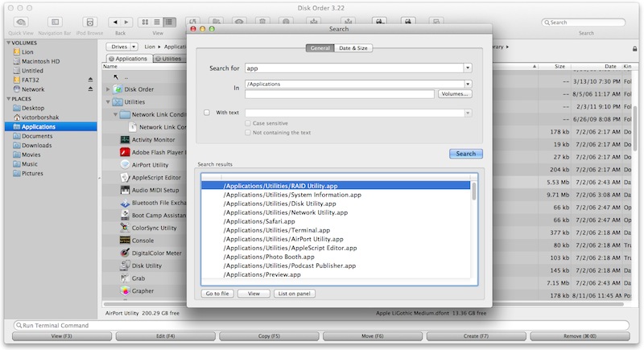Click the Audio MIDI Setup icon
This screenshot has height=350, width=644.
pos(125,190)
